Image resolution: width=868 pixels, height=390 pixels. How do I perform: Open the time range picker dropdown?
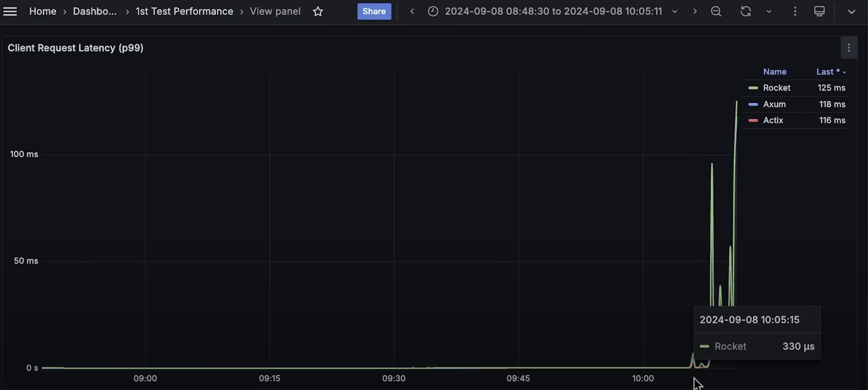tap(553, 12)
